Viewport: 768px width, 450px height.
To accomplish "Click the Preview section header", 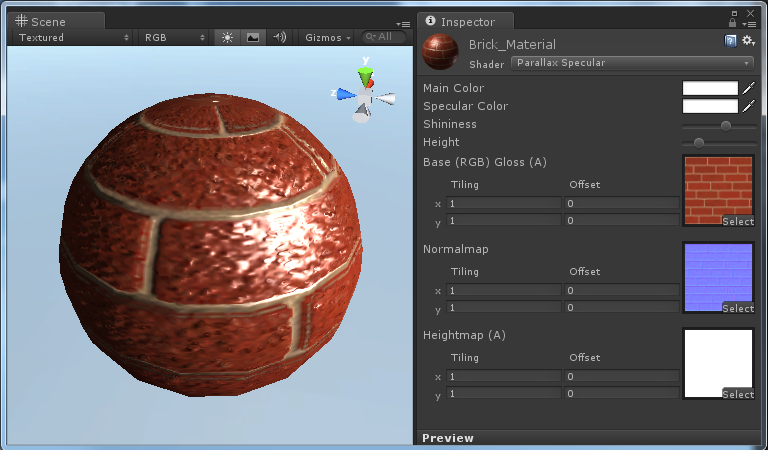I will (x=588, y=438).
